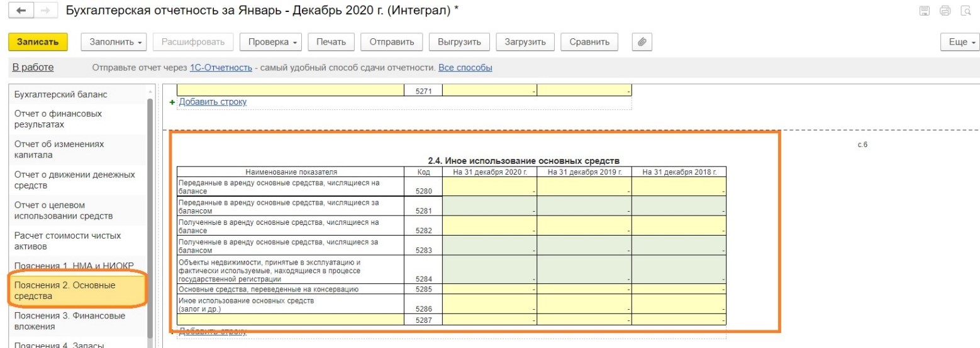Click the Сравнить button

(589, 42)
